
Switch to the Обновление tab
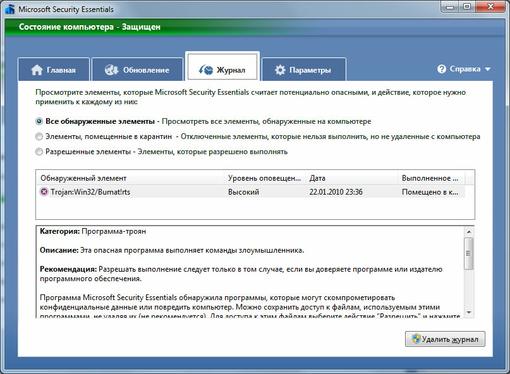coord(137,69)
